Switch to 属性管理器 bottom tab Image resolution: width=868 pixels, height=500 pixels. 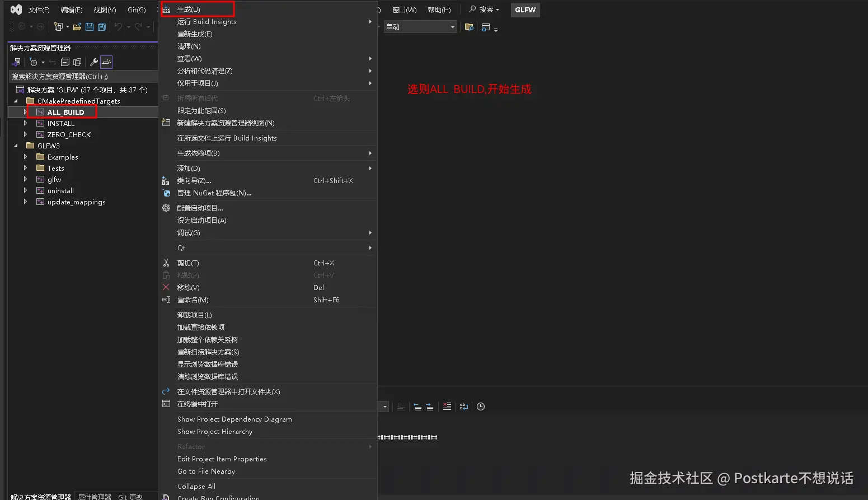click(x=95, y=497)
